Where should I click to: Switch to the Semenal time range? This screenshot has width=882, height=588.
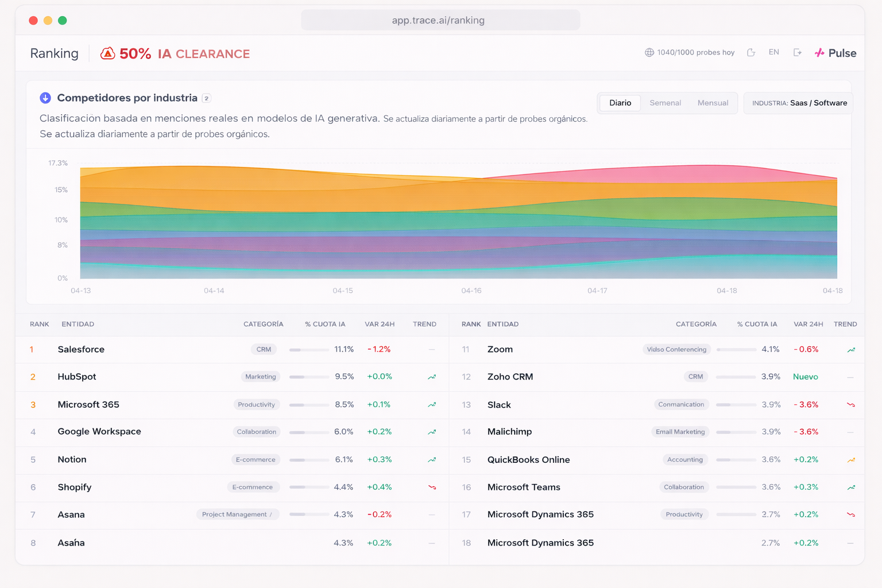click(665, 103)
